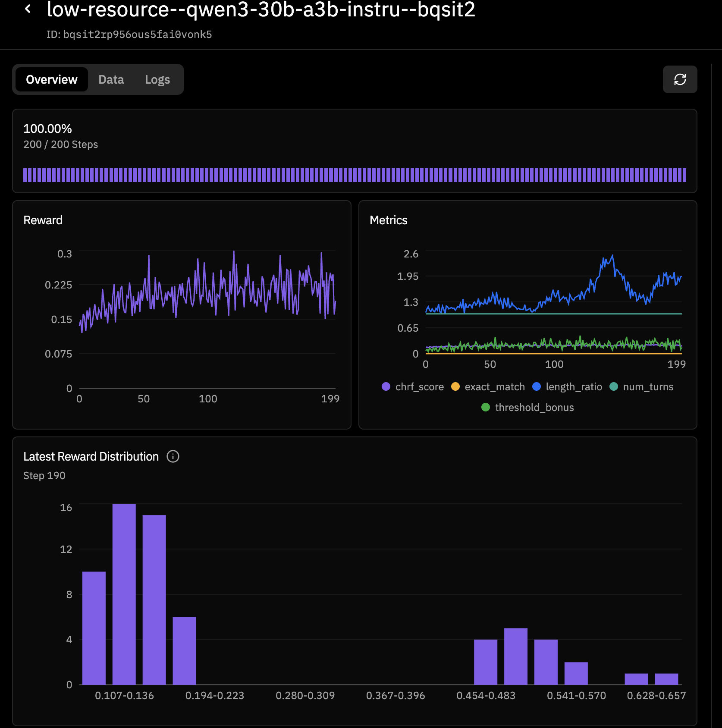Click the back arrow next to the run title
This screenshot has width=722, height=728.
coord(28,9)
